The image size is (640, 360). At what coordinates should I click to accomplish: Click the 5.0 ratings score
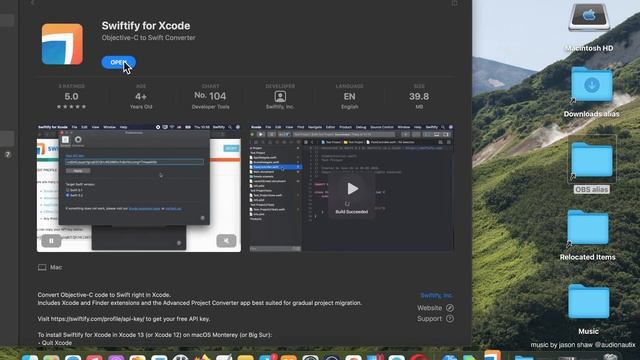pyautogui.click(x=71, y=97)
